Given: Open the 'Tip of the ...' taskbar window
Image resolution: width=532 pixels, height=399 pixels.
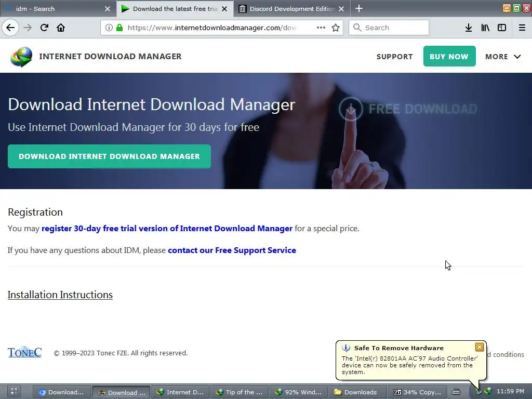Looking at the screenshot, I should (x=240, y=392).
